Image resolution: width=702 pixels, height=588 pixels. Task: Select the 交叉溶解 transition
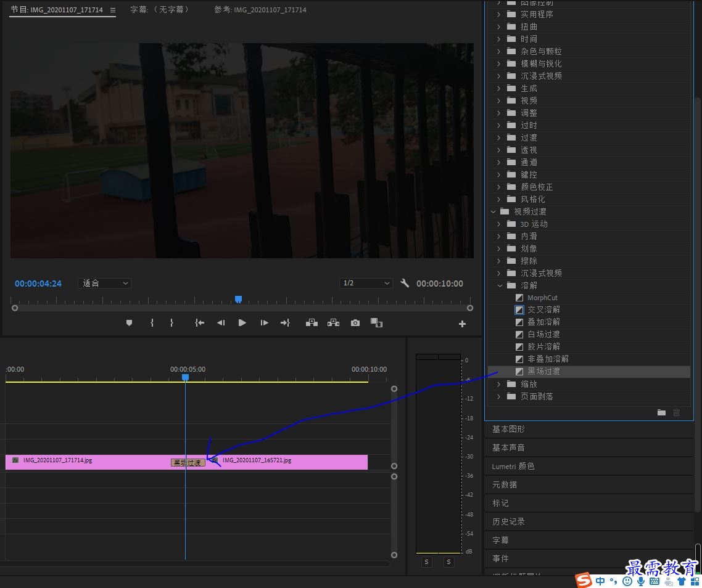click(x=543, y=309)
